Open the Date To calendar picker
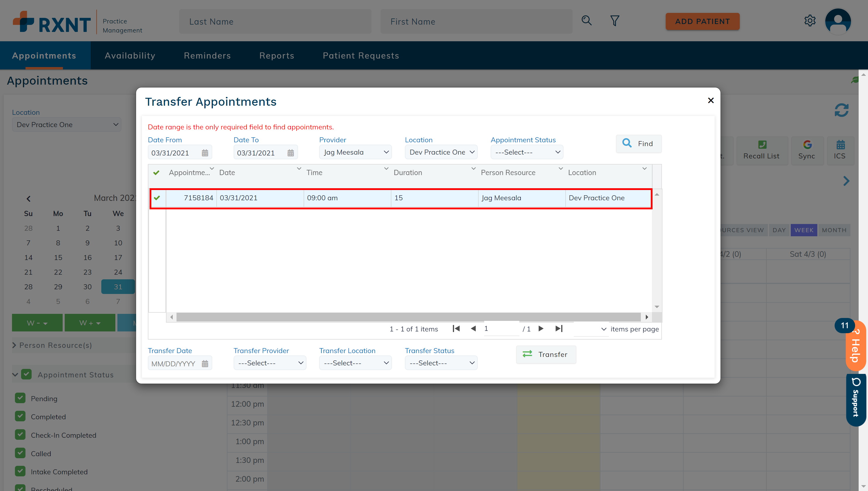This screenshot has height=491, width=868. pos(290,153)
